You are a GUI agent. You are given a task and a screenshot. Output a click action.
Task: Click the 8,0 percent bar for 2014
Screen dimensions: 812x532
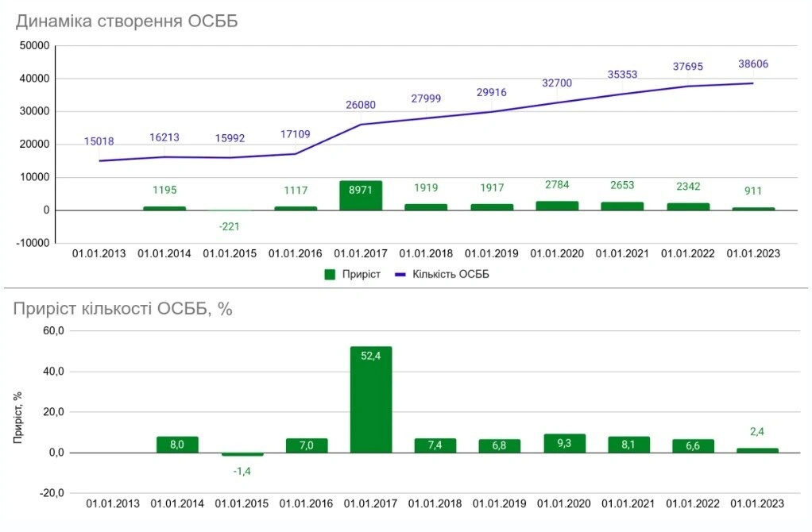coord(177,445)
